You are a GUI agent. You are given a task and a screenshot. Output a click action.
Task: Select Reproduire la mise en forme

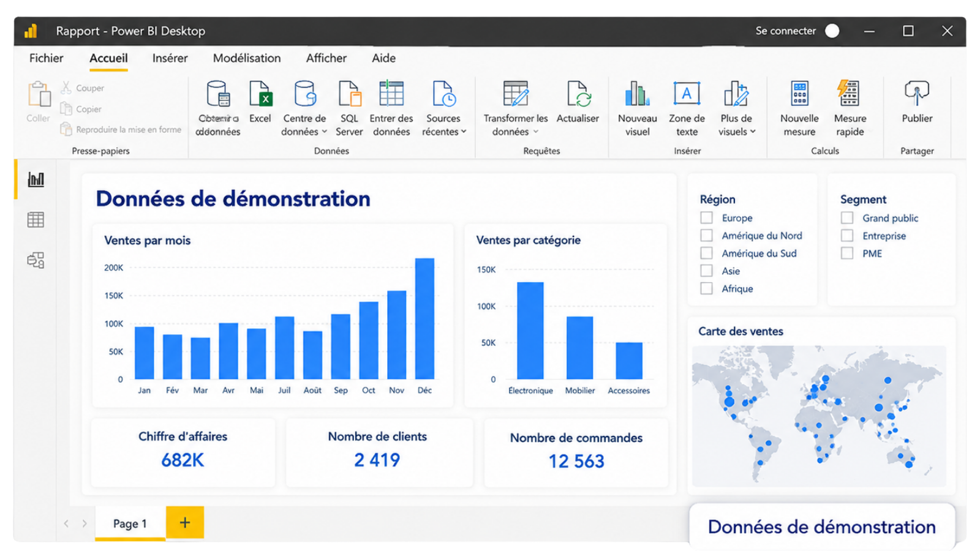[x=121, y=129]
